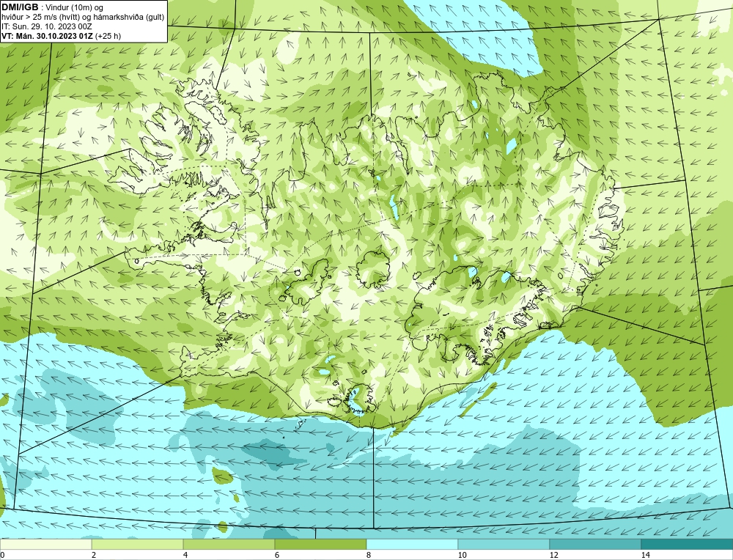Viewport: 733px width, 560px height.
Task: Click the legend label 4
Action: point(185,555)
